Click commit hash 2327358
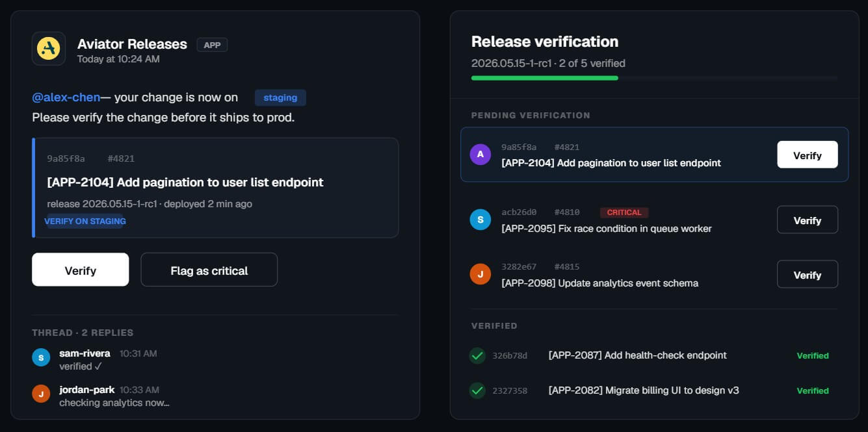868x432 pixels. click(510, 390)
